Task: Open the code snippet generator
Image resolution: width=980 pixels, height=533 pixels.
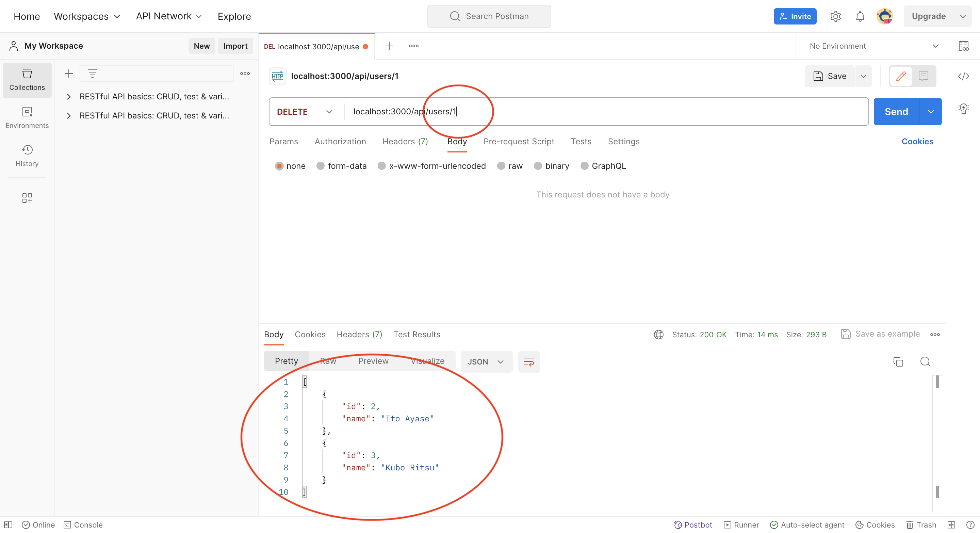Action: (x=964, y=76)
